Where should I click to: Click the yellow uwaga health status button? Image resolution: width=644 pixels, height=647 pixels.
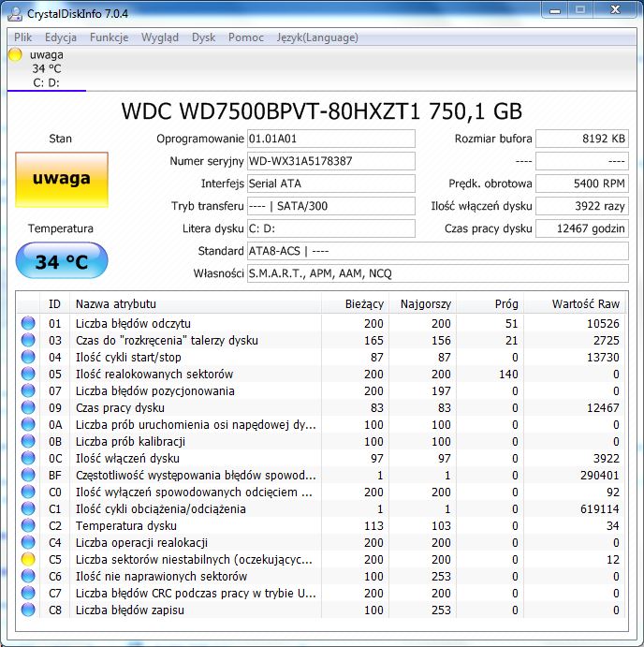[62, 180]
